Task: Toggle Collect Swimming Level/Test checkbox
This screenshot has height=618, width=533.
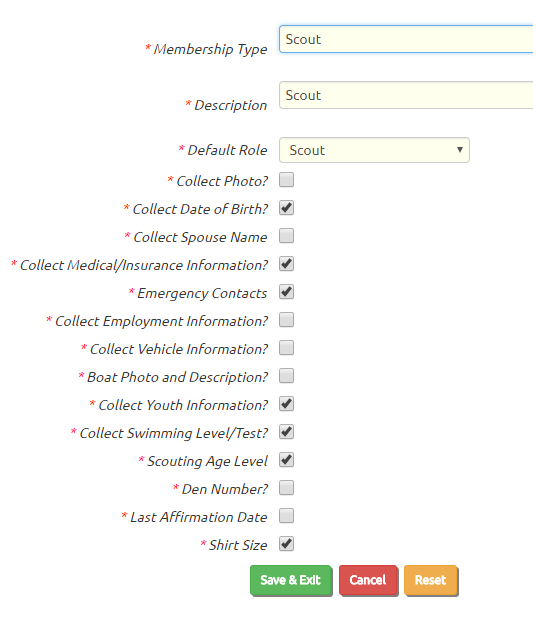Action: point(286,432)
